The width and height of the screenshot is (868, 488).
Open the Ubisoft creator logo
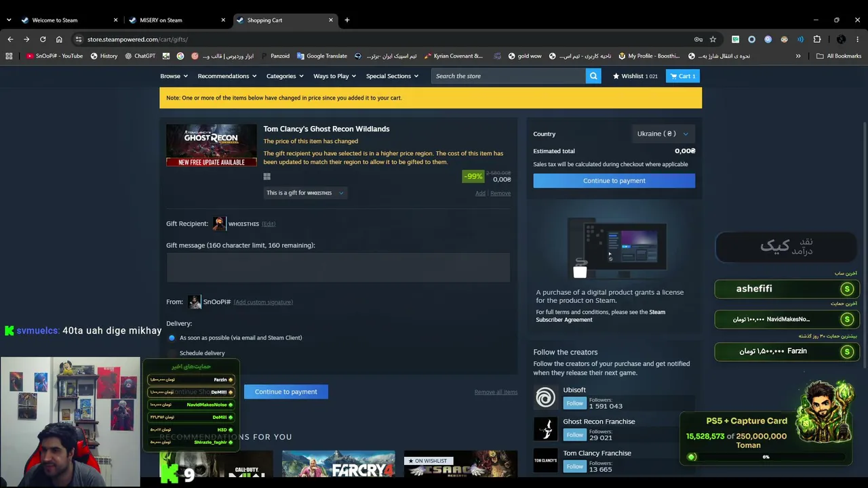[x=545, y=397]
